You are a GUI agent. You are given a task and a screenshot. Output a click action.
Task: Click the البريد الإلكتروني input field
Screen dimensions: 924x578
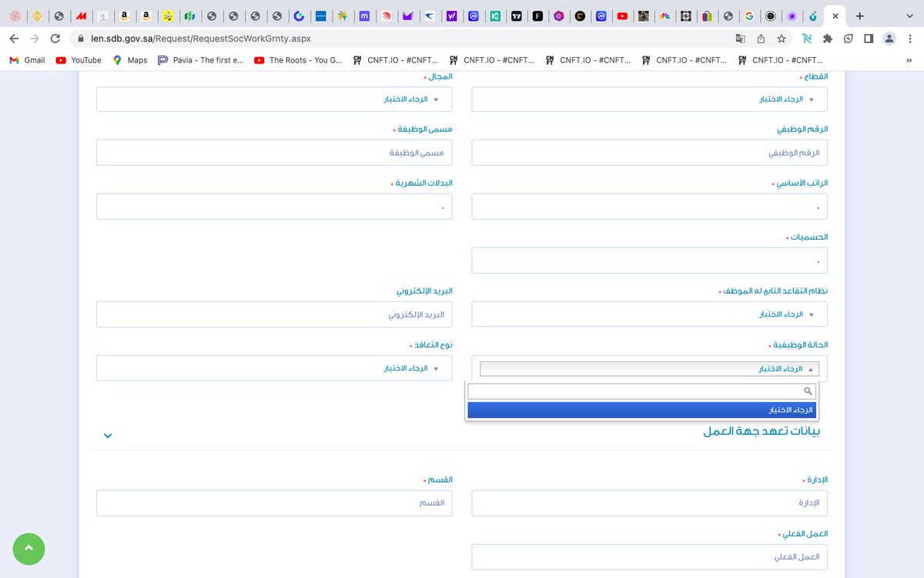pyautogui.click(x=274, y=314)
